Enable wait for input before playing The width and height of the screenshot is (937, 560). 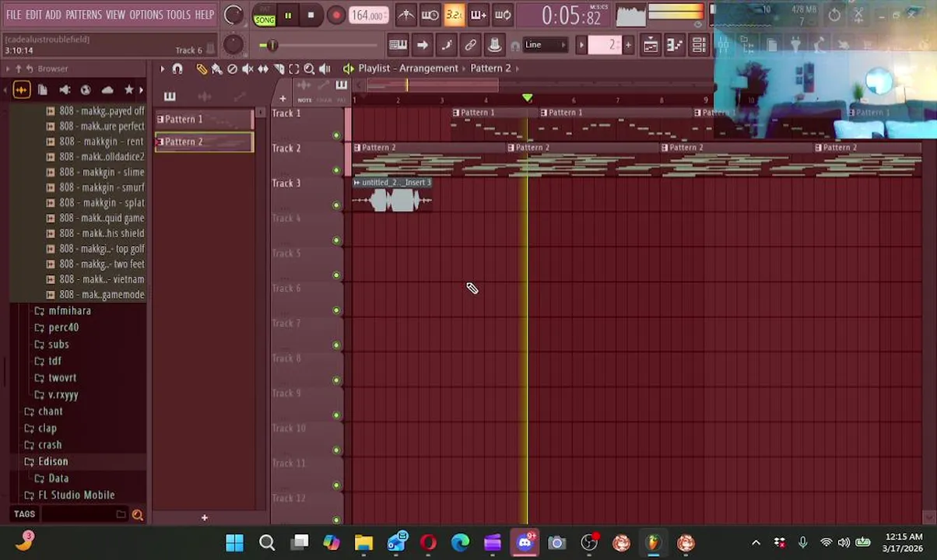pyautogui.click(x=430, y=15)
